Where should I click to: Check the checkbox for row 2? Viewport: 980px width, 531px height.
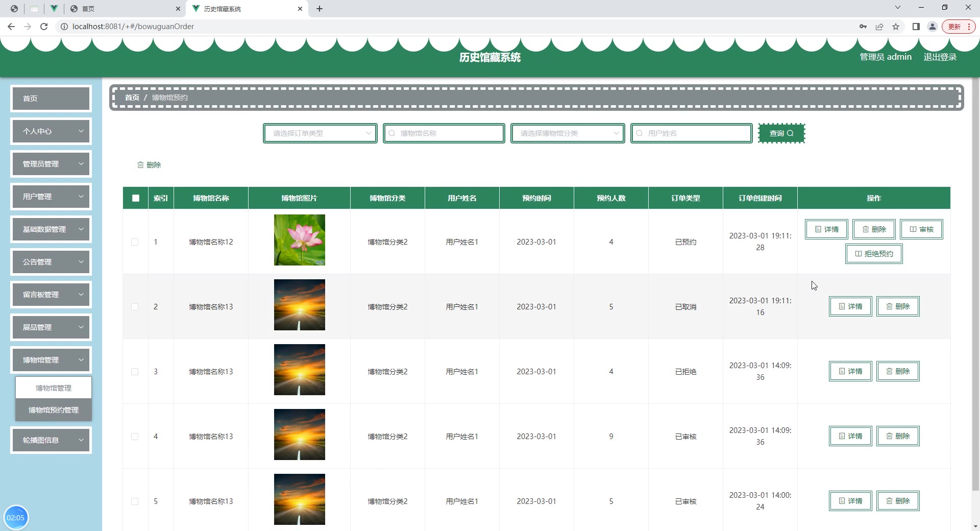click(x=135, y=307)
